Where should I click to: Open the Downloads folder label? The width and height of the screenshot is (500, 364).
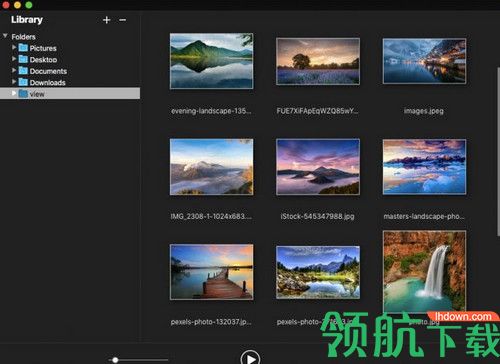[x=48, y=83]
